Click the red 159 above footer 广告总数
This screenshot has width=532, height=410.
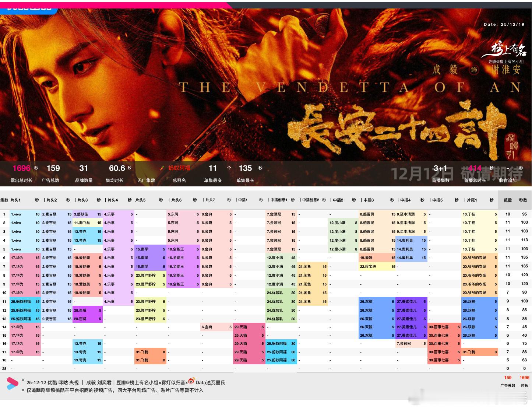[x=508, y=378]
